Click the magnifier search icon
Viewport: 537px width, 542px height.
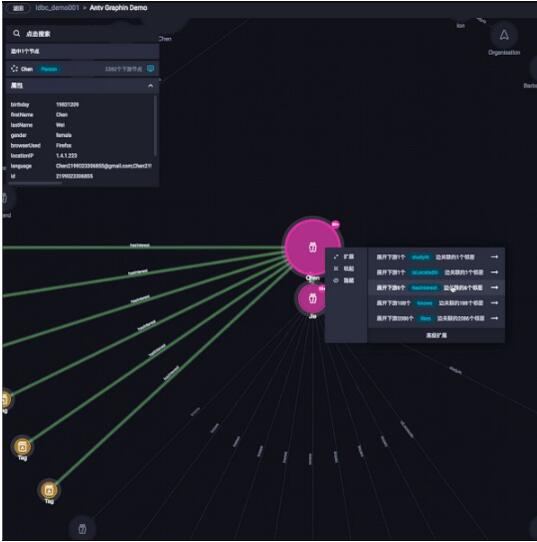point(16,33)
